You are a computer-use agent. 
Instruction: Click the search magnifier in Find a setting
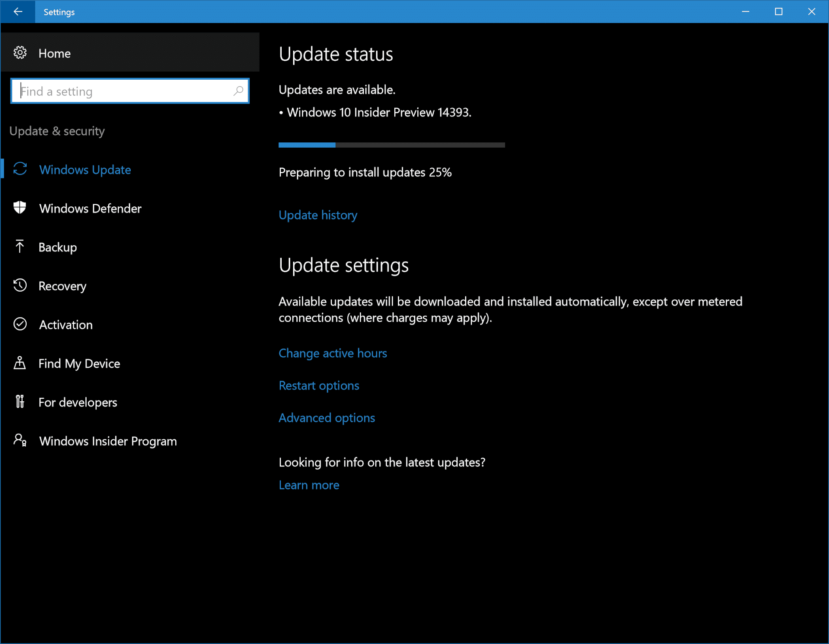[239, 91]
